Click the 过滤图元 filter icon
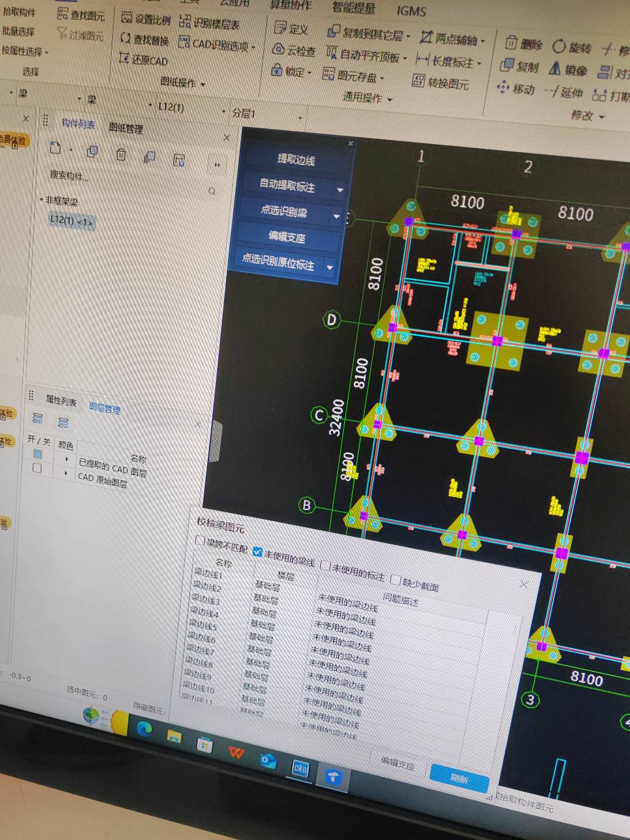 tap(62, 34)
